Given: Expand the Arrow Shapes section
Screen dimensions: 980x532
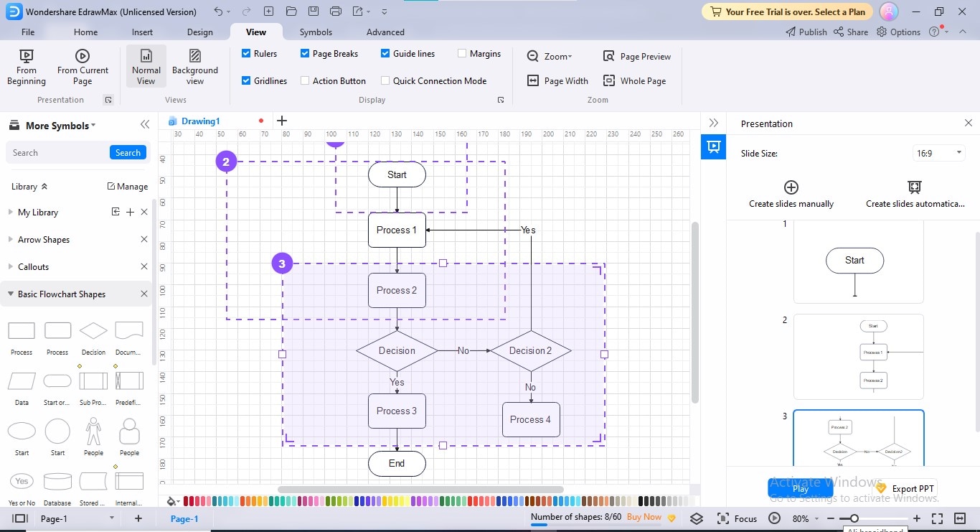Looking at the screenshot, I should [11, 240].
